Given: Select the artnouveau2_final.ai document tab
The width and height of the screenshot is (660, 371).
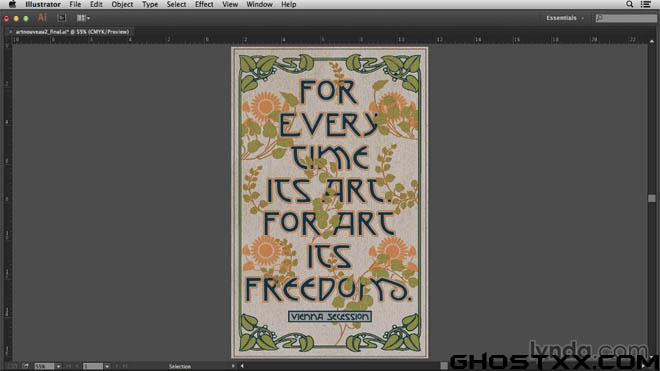Looking at the screenshot, I should (72, 32).
